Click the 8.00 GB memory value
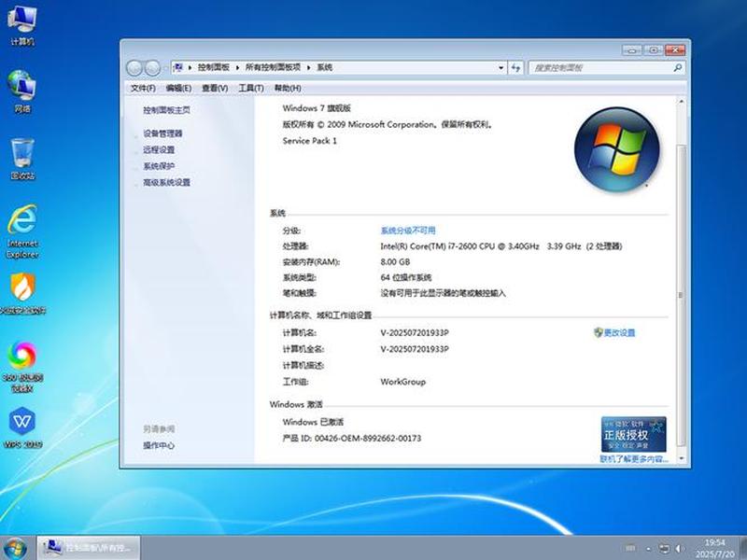Viewport: 747px width, 560px height. [395, 262]
